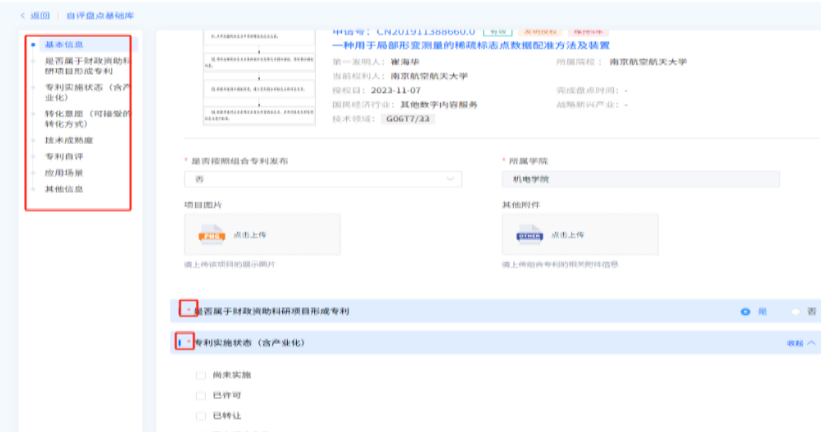Screen dimensions: 823x432
Task: Go to 基本信息 in the side navigation
Action: point(63,45)
